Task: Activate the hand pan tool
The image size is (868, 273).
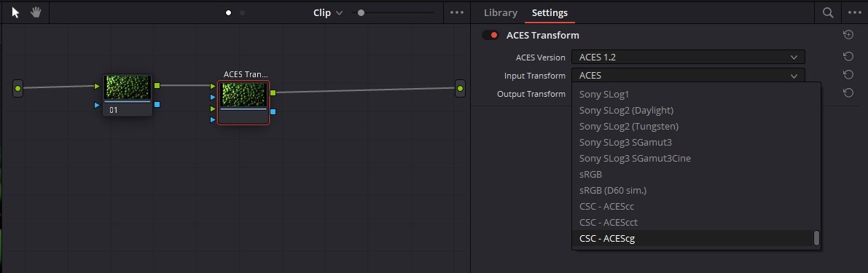Action: pos(36,12)
